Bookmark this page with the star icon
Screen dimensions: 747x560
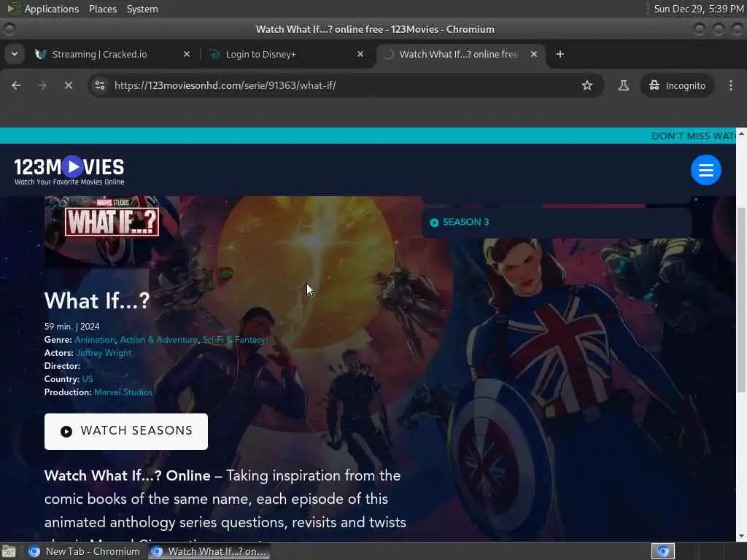coord(587,86)
